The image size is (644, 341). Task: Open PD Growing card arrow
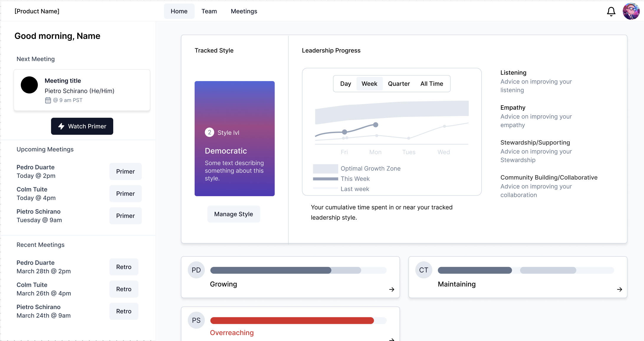click(x=392, y=289)
